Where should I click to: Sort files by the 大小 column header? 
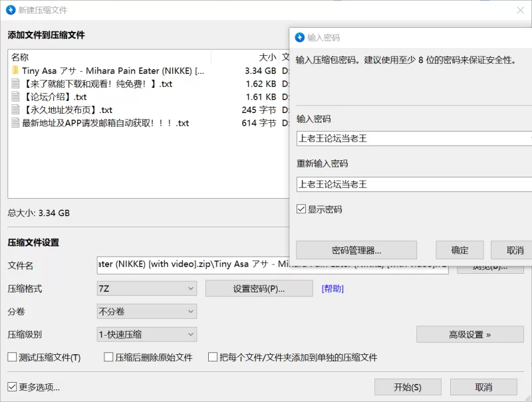click(267, 57)
